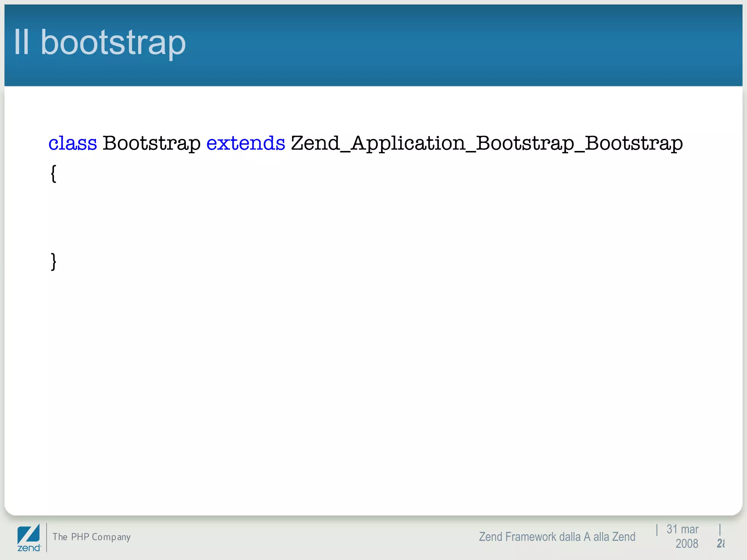Click 'The PHP Company' footer text
The image size is (747, 560).
tap(92, 537)
